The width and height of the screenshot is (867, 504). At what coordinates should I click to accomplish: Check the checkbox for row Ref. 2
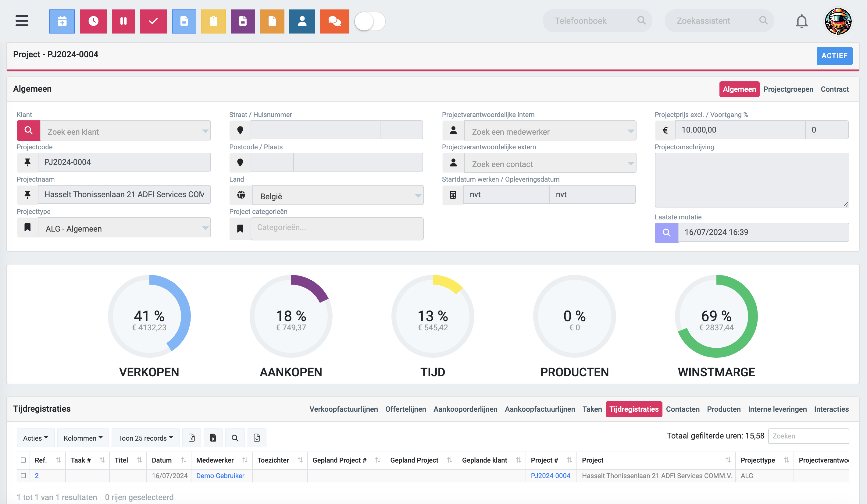click(23, 475)
